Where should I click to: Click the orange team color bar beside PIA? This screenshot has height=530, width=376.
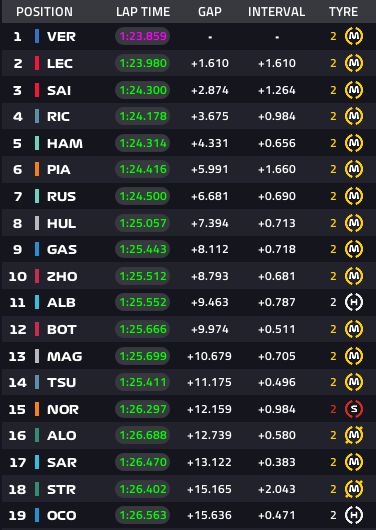(37, 169)
